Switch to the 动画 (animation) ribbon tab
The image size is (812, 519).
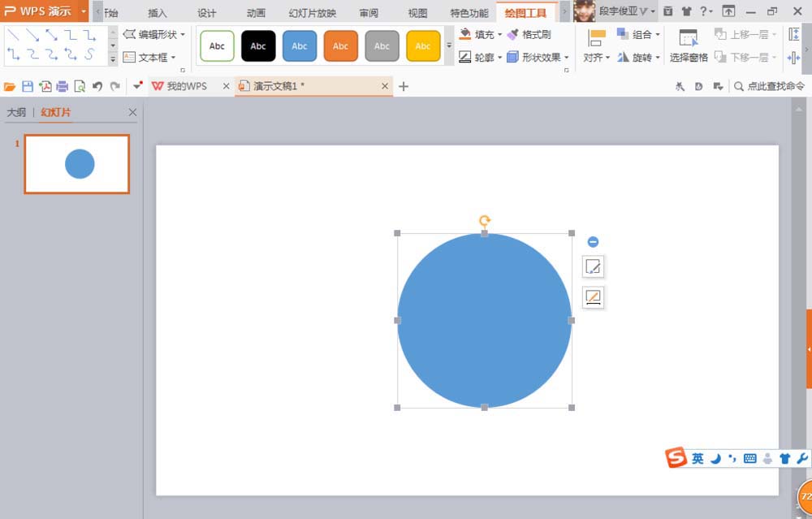point(255,13)
